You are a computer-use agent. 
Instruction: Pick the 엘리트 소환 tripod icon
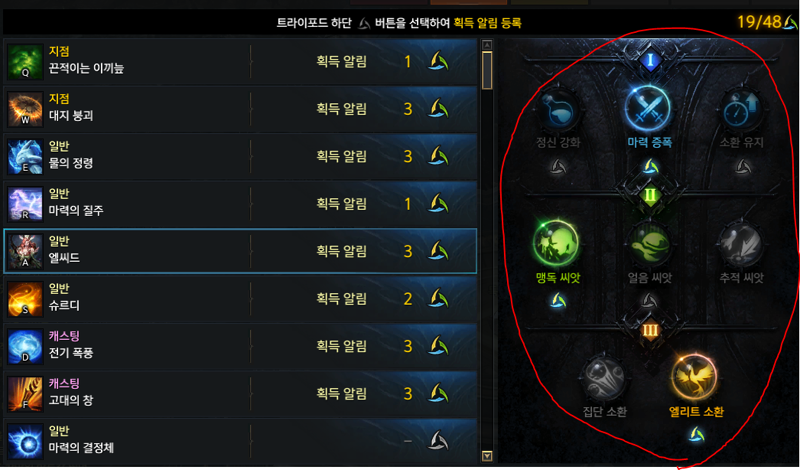694,378
